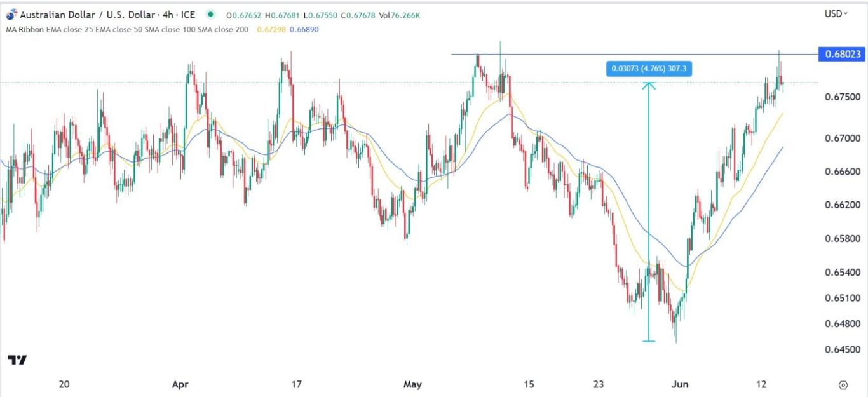Select the measurement label showing 4.76%
The height and width of the screenshot is (397, 868).
[648, 69]
